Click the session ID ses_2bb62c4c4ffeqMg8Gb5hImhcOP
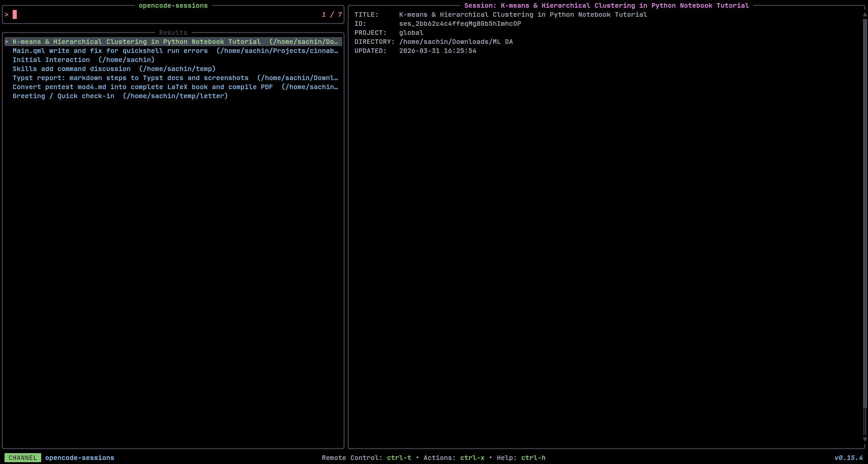 (x=460, y=24)
